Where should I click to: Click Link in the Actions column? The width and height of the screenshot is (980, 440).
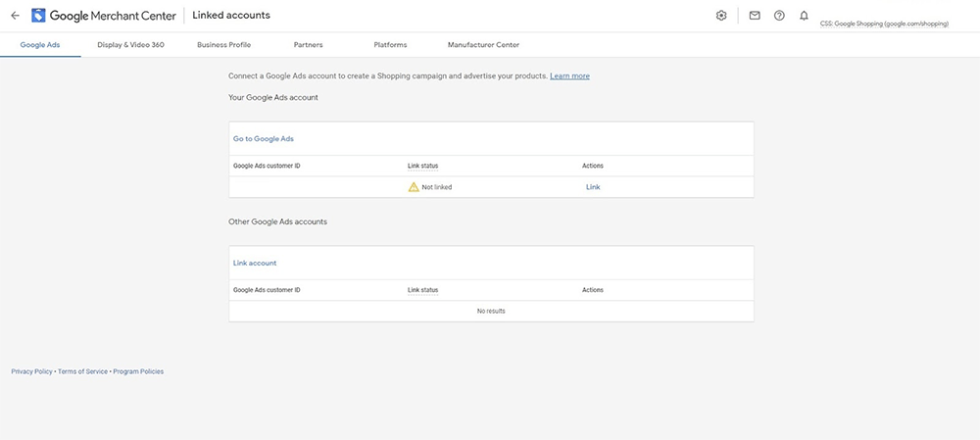tap(593, 187)
